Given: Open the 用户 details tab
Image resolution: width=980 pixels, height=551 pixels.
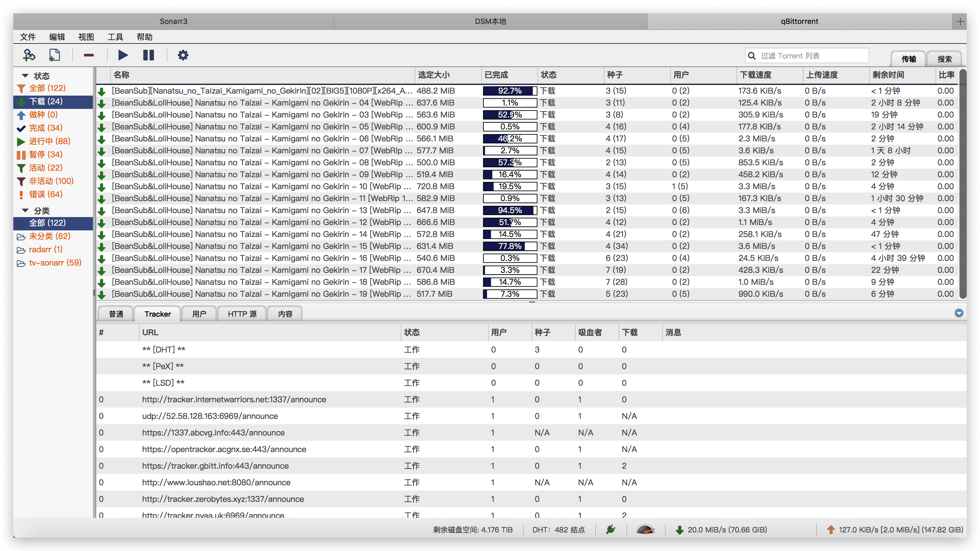Looking at the screenshot, I should [x=199, y=314].
